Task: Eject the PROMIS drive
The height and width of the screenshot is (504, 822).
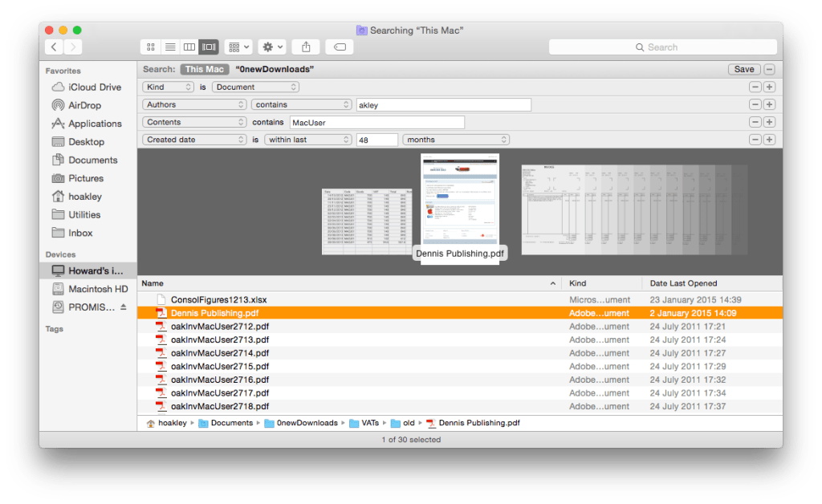Action: (x=124, y=307)
